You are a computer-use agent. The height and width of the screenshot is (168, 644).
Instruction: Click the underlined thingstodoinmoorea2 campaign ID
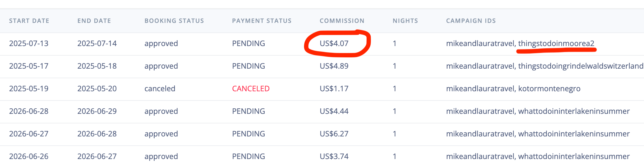(x=556, y=43)
